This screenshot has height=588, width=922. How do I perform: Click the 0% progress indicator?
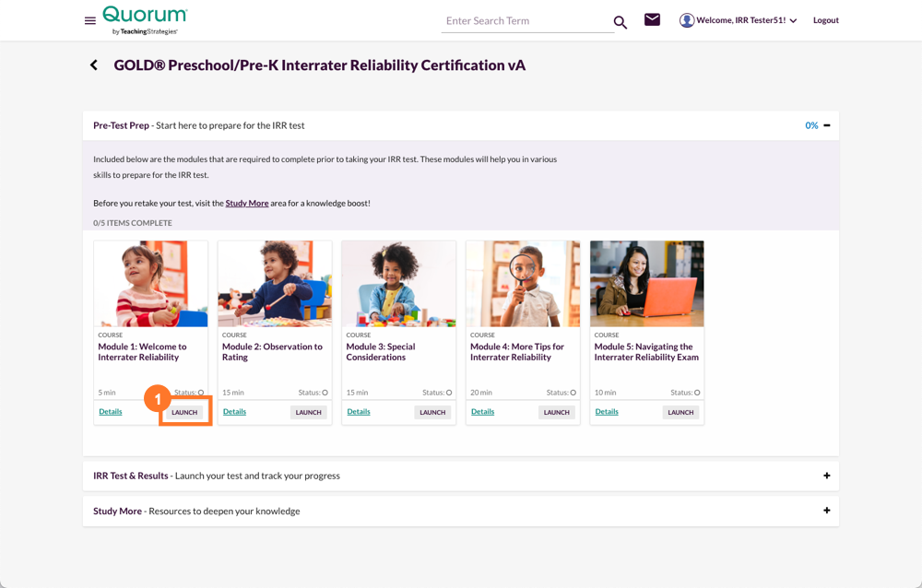coord(811,124)
